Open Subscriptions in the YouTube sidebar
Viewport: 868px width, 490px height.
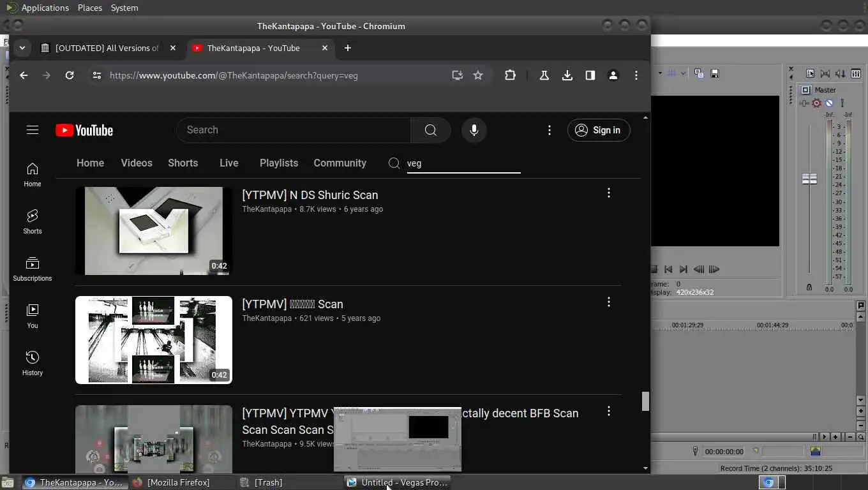pos(33,269)
